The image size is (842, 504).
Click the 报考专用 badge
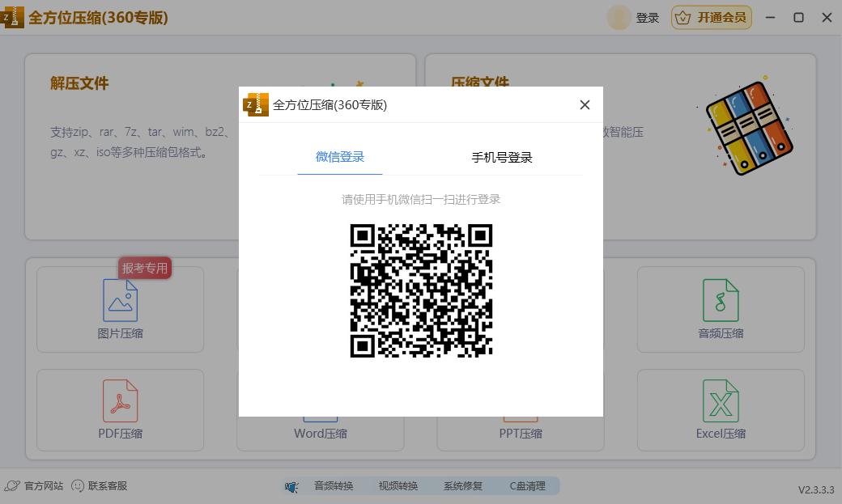coord(146,269)
